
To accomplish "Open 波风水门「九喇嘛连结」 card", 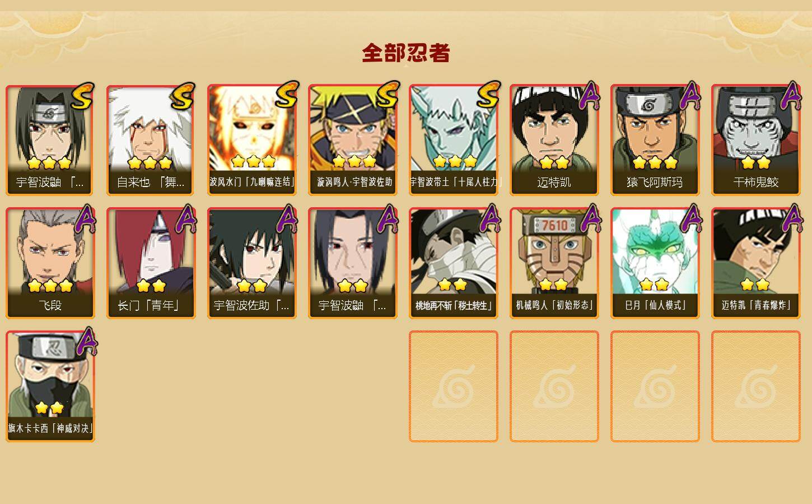I will [251, 140].
